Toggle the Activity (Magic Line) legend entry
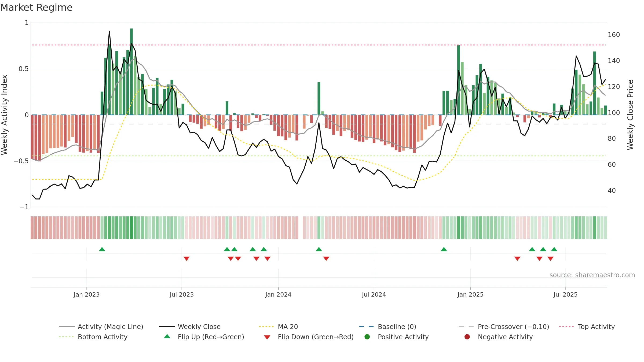Image resolution: width=644 pixels, height=362 pixels. pyautogui.click(x=101, y=327)
